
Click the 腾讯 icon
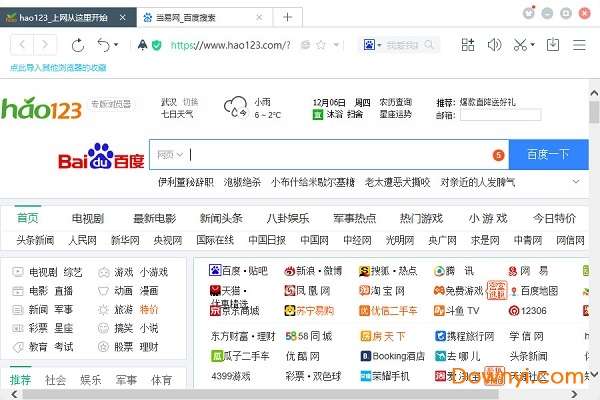pyautogui.click(x=439, y=271)
